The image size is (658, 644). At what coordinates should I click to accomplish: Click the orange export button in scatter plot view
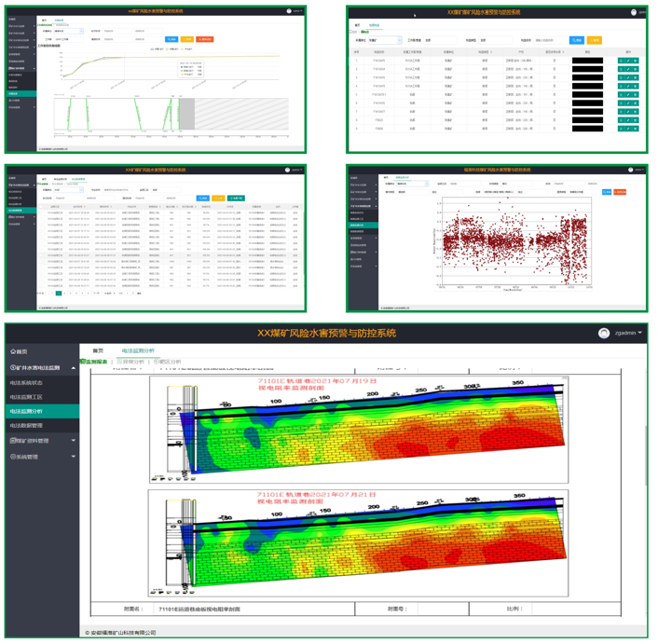620,192
